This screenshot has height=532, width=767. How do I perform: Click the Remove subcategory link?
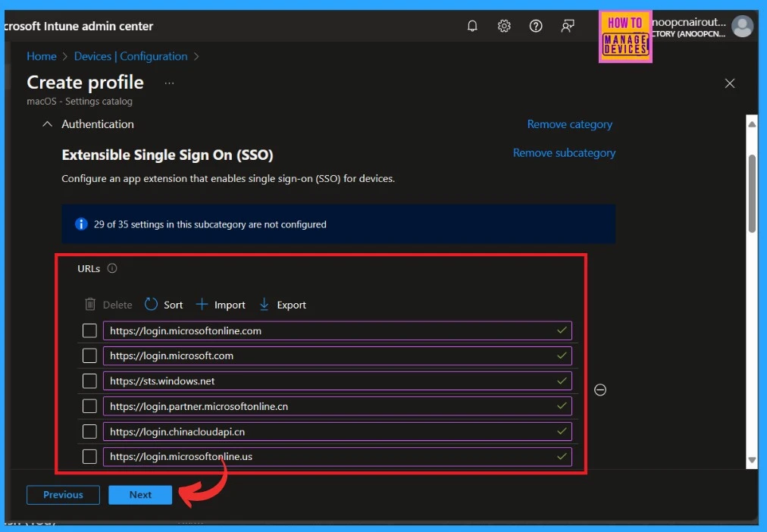click(564, 153)
